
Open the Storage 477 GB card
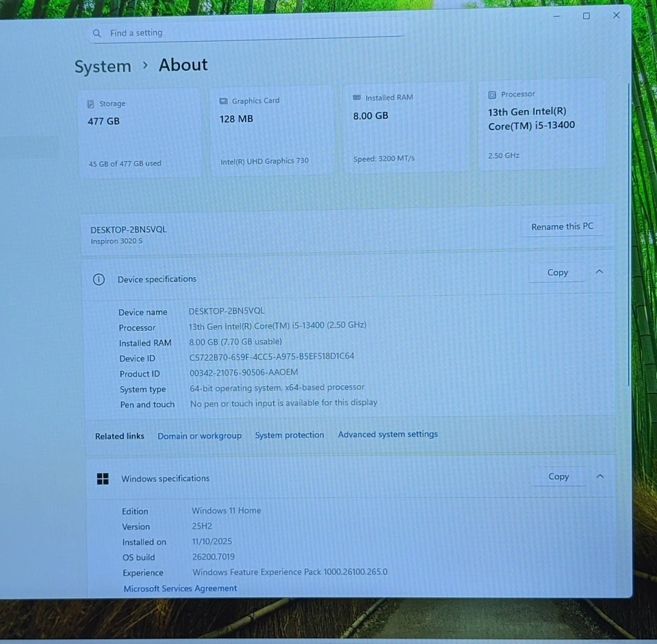point(140,133)
